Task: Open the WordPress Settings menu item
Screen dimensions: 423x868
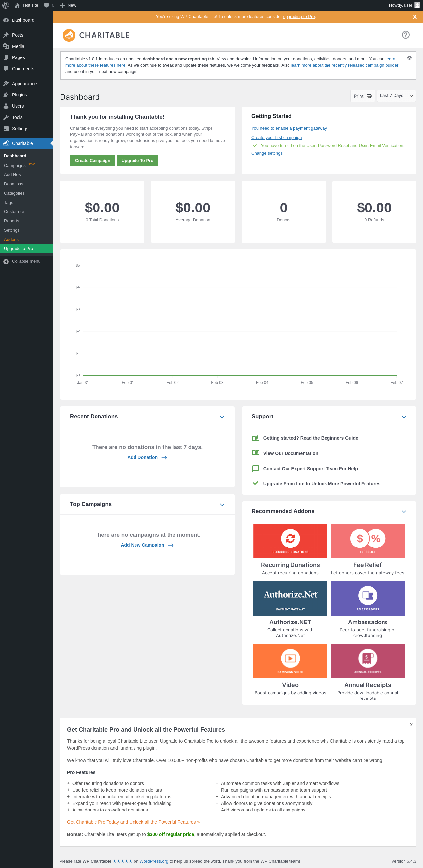Action: (26, 129)
